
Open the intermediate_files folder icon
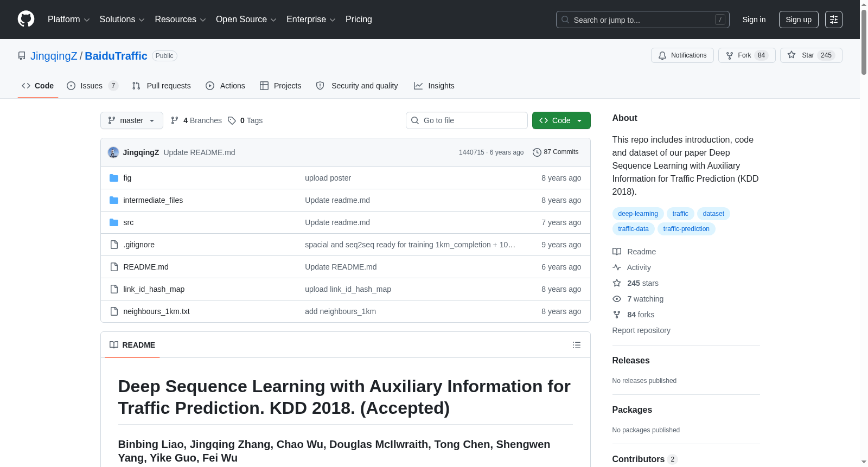(114, 200)
